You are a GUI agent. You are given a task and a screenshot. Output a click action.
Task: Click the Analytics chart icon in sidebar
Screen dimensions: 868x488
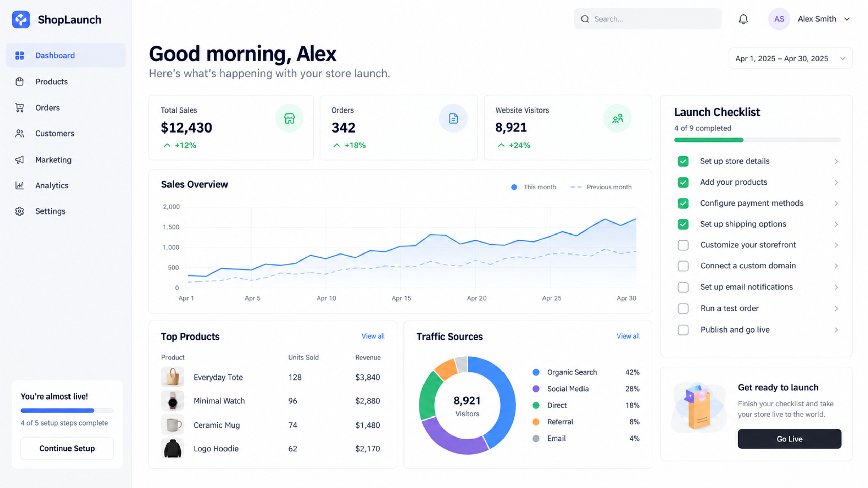(x=20, y=185)
